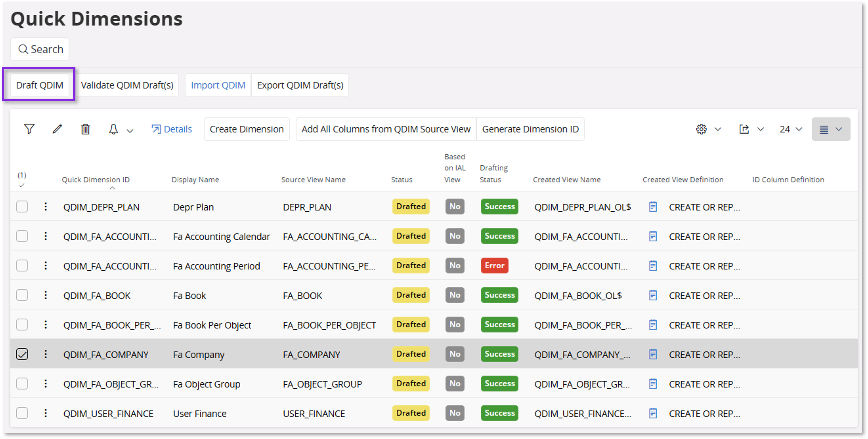Sort by Quick Dimension ID column
The height and width of the screenshot is (439, 868).
(96, 180)
